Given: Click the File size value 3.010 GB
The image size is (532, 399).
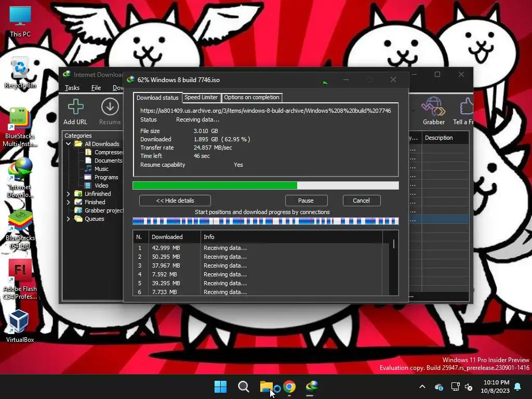Looking at the screenshot, I should pyautogui.click(x=206, y=131).
